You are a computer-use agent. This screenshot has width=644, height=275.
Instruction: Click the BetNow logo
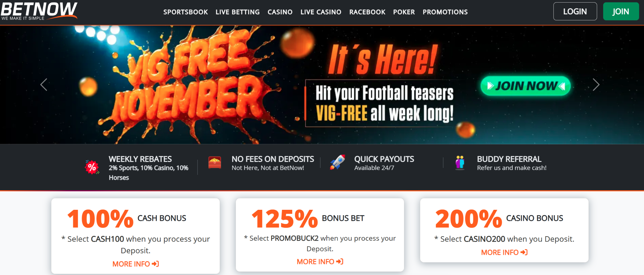click(39, 11)
